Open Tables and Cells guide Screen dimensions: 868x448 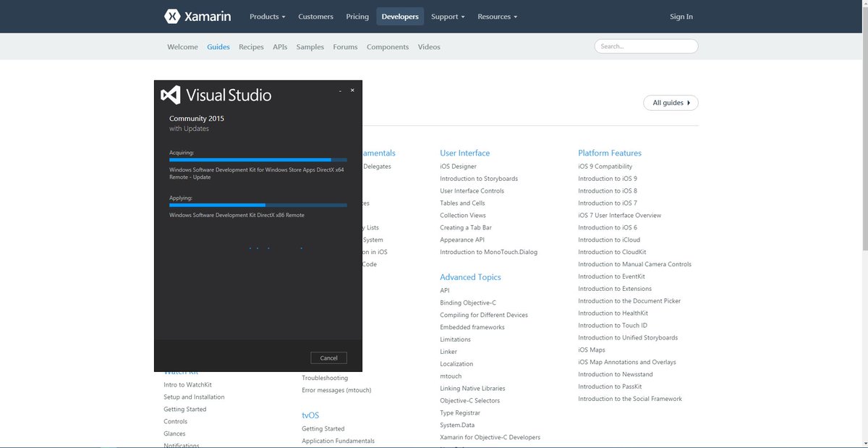(462, 203)
